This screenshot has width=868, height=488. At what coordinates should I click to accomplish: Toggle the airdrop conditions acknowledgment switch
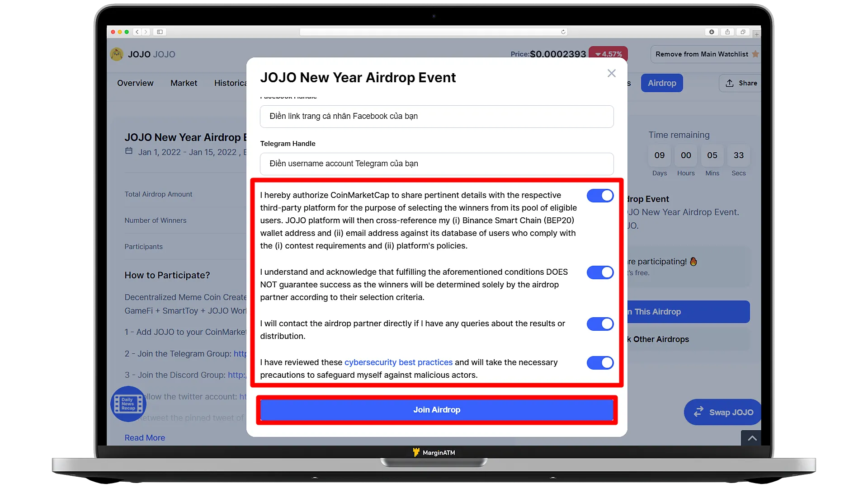click(600, 272)
